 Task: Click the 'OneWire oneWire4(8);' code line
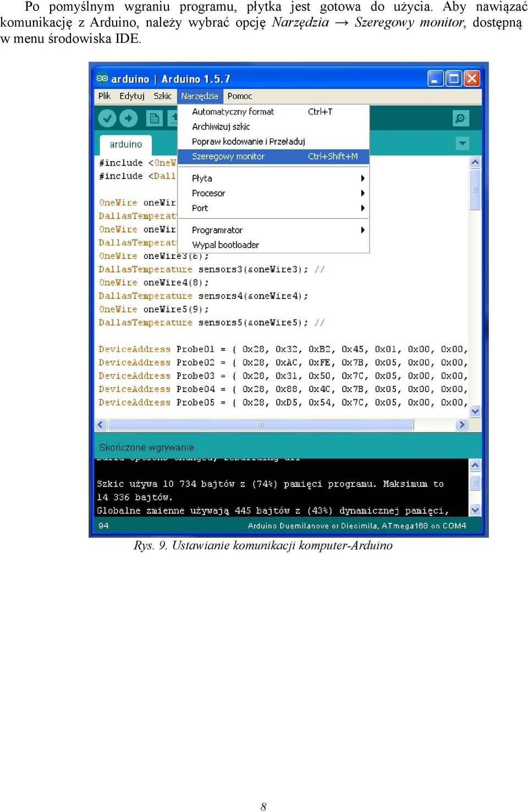click(154, 283)
